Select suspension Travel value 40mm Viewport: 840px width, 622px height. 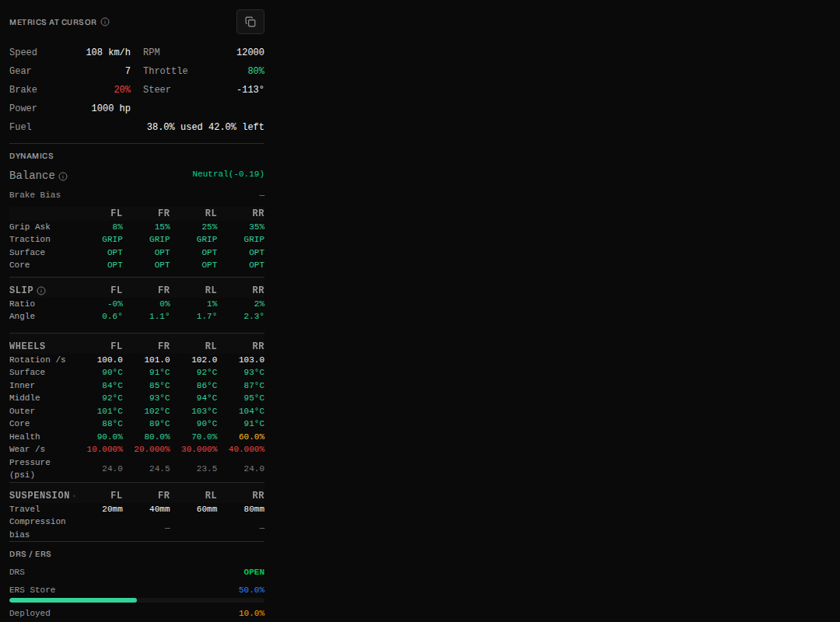tap(159, 509)
